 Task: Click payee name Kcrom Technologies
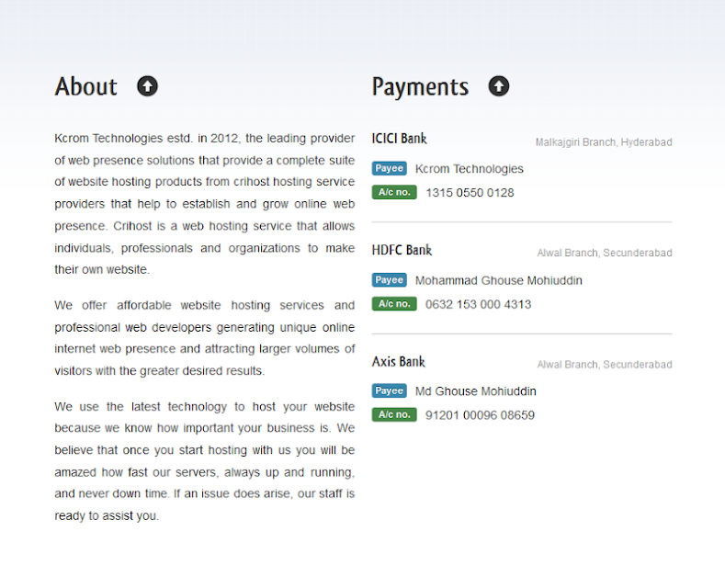[470, 169]
